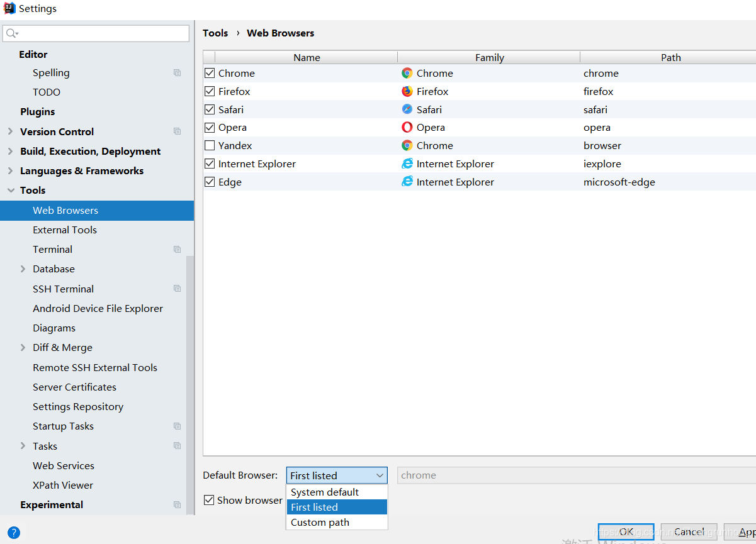Click the search magnifier icon
Screen dimensions: 756x544
click(x=12, y=33)
